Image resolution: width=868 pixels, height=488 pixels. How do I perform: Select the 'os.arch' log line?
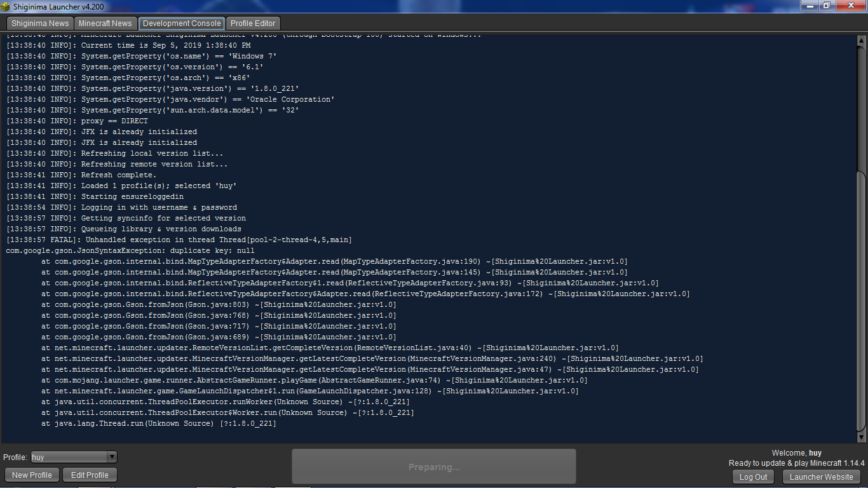128,78
